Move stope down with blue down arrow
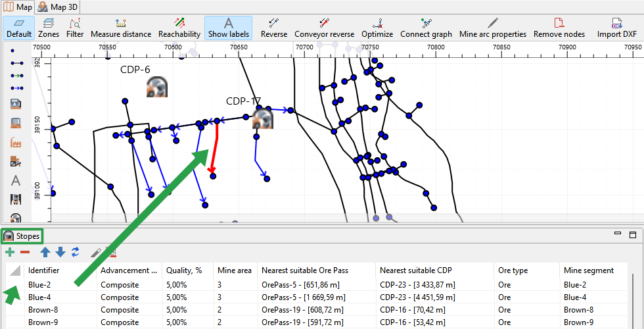Viewport: 644px width, 329px height. pyautogui.click(x=60, y=252)
